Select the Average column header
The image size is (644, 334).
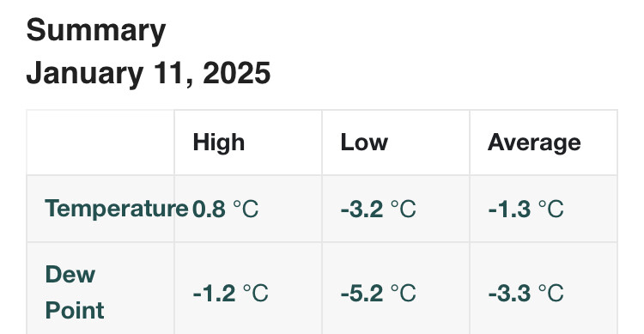click(534, 143)
